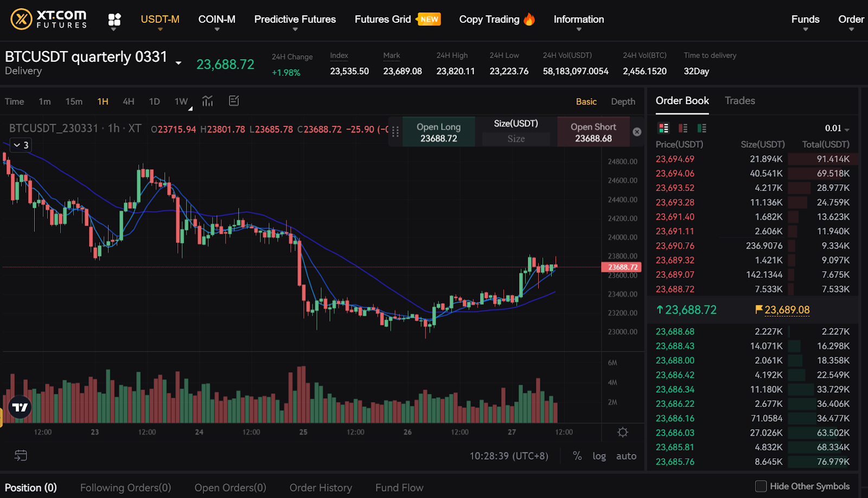Check the Hide Other Symbols checkbox
Screen dimensions: 868x498
pos(762,486)
